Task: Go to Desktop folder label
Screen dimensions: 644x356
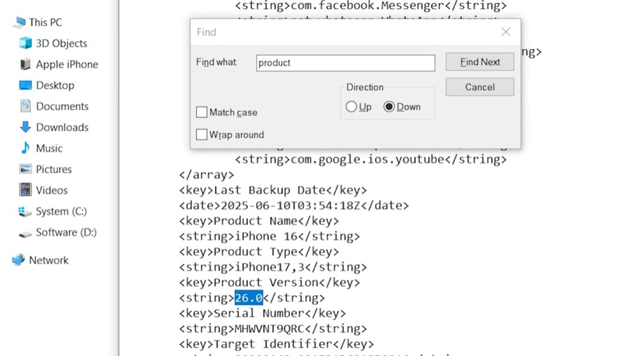Action: pyautogui.click(x=55, y=85)
